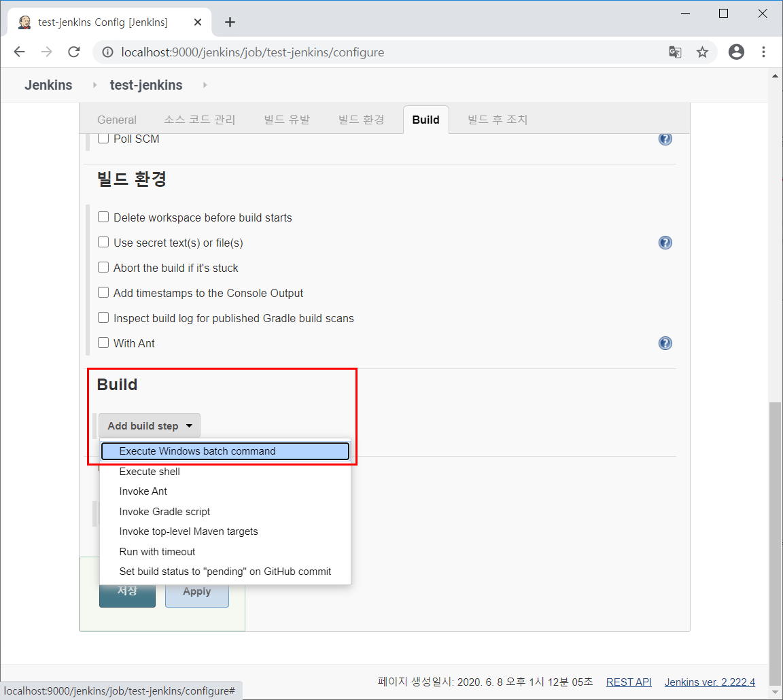Check Add timestamps to the Console Output
The width and height of the screenshot is (783, 700).
point(103,292)
